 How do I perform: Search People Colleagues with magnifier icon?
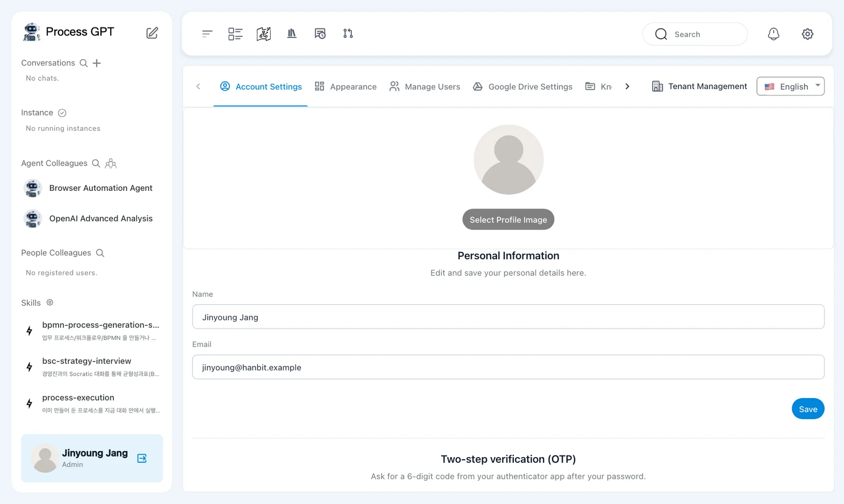click(100, 253)
